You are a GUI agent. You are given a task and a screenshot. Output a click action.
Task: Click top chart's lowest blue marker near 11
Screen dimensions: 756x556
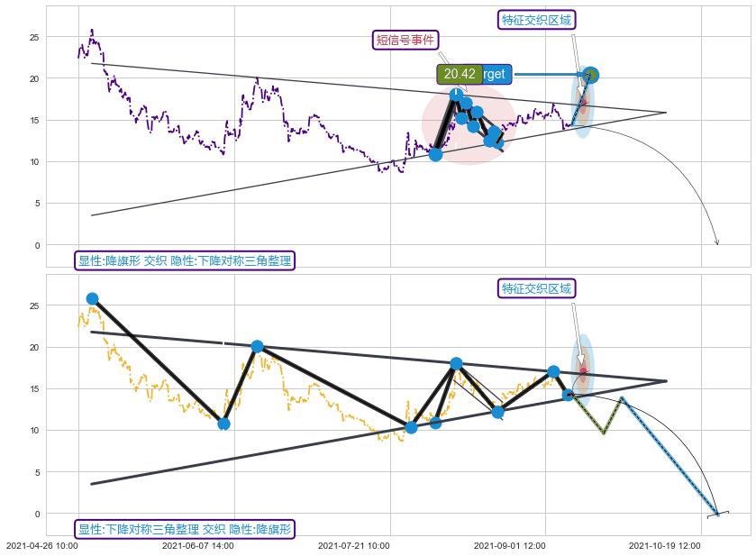tap(435, 154)
